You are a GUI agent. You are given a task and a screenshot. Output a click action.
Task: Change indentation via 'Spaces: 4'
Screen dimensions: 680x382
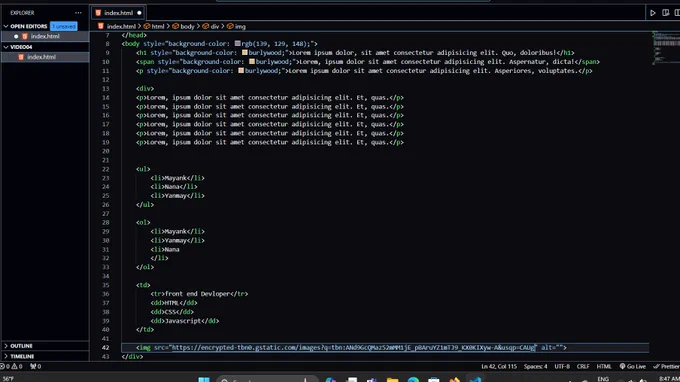535,366
